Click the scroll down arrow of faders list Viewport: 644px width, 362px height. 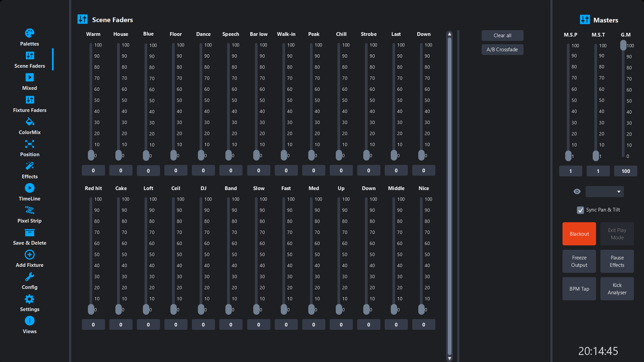449,359
